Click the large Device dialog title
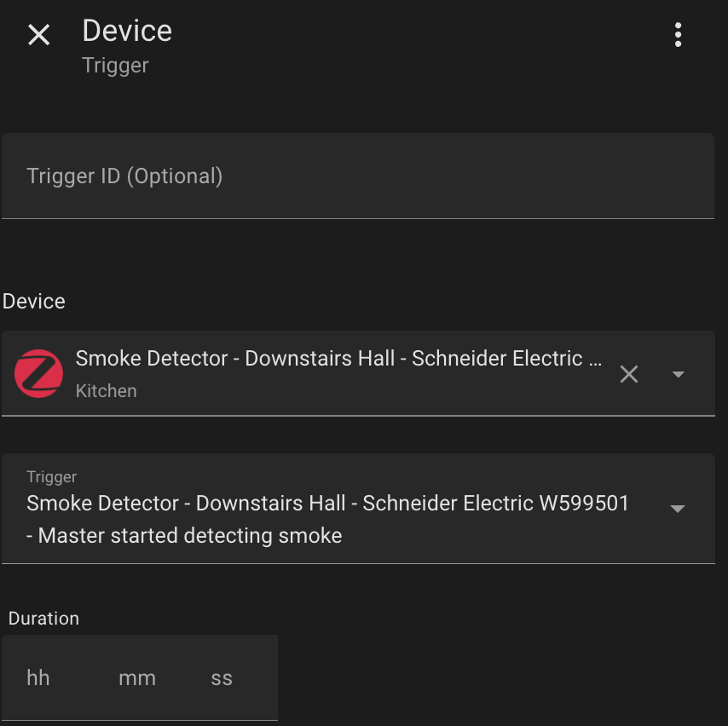Screen dimensions: 728x726 point(127,31)
